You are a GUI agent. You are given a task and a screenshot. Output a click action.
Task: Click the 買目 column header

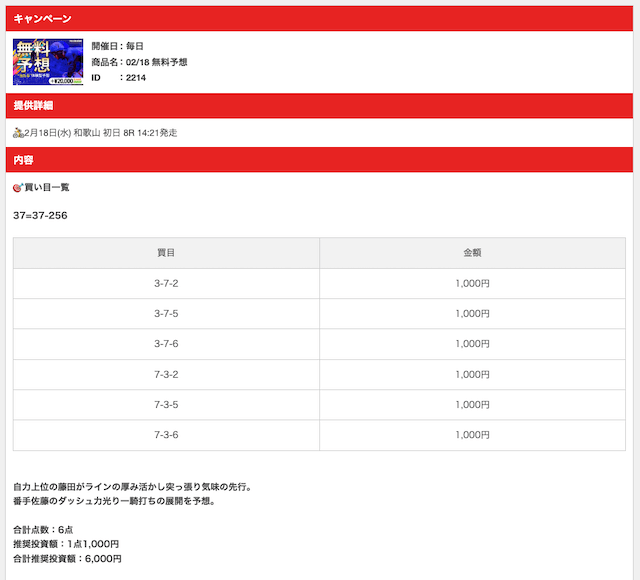166,253
